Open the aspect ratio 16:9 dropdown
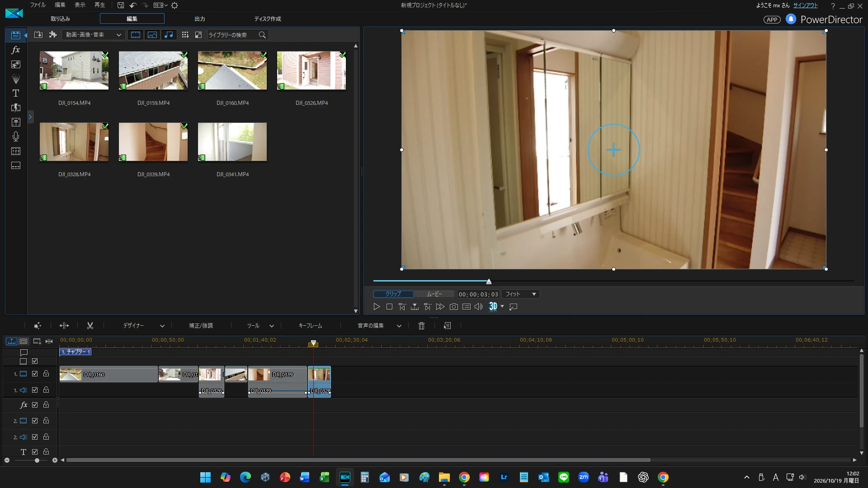 [x=160, y=5]
